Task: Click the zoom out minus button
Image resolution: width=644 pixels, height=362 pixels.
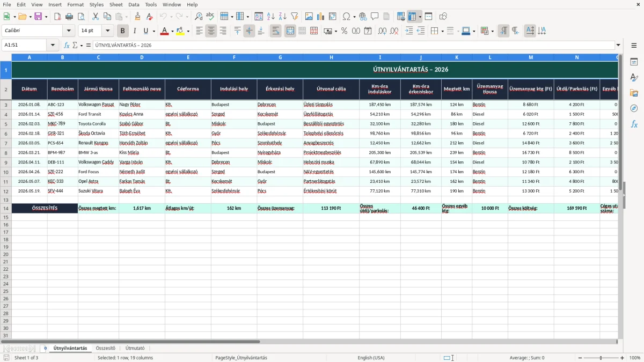Action: [x=580, y=358]
